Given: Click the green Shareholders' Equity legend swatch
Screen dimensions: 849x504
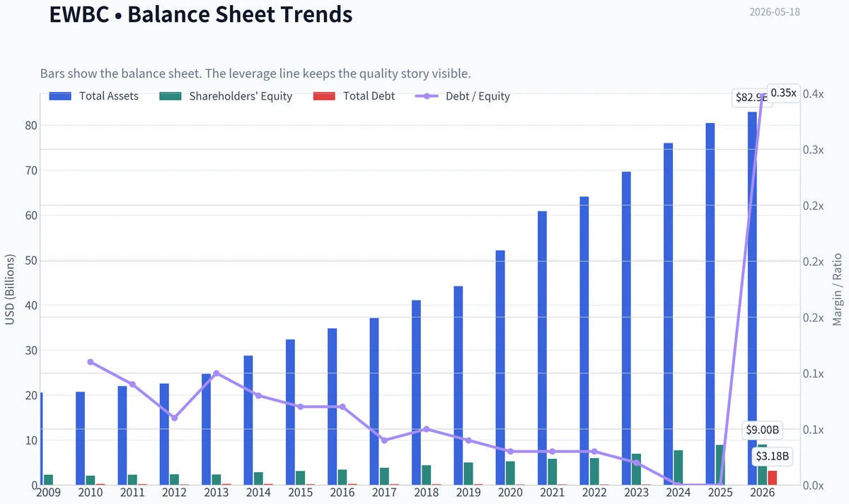Looking at the screenshot, I should (171, 96).
